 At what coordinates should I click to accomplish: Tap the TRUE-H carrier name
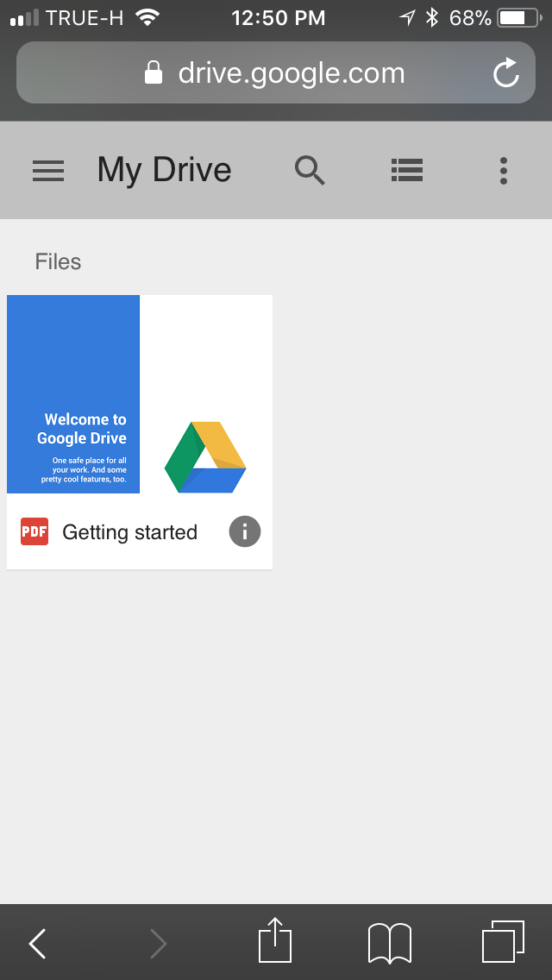point(85,18)
